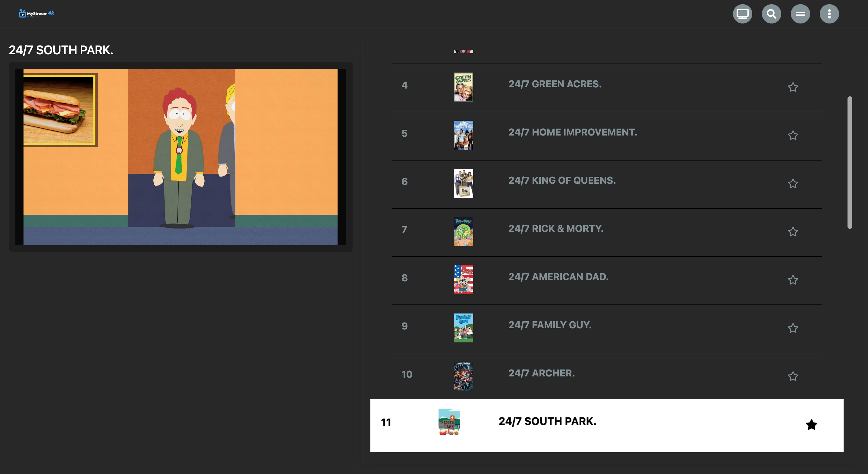Select highlighted 24/7 SOUTH PARK. title text
Viewport: 868px width, 474px height.
point(548,421)
